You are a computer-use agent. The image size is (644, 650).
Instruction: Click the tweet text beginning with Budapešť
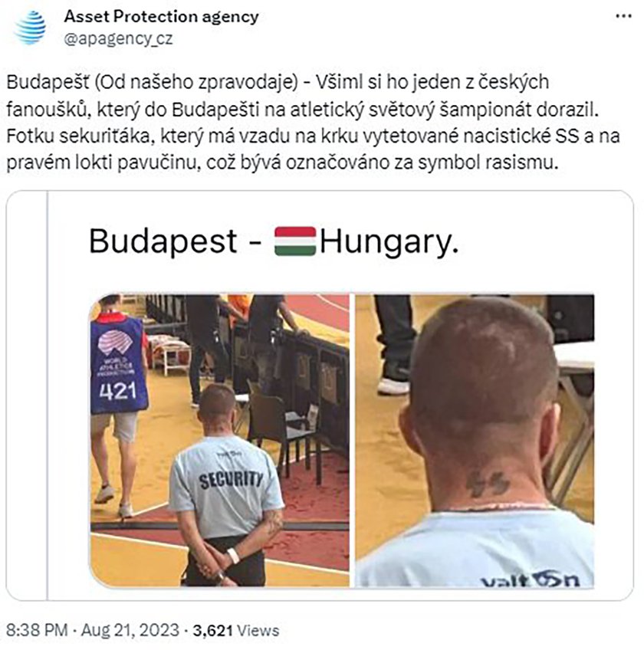[x=313, y=122]
